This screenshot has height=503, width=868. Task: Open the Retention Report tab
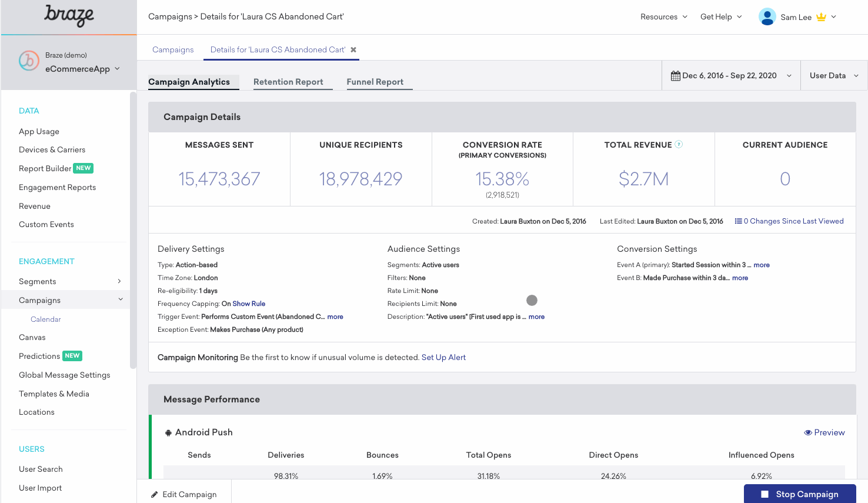pos(288,82)
